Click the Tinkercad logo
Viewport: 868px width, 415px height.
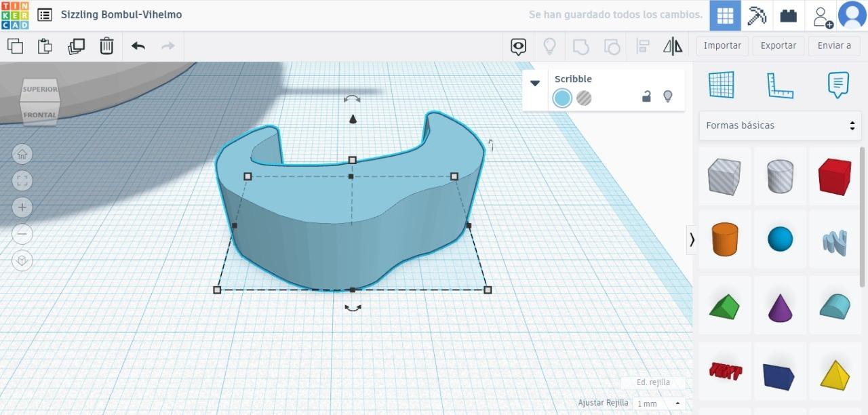tap(15, 15)
